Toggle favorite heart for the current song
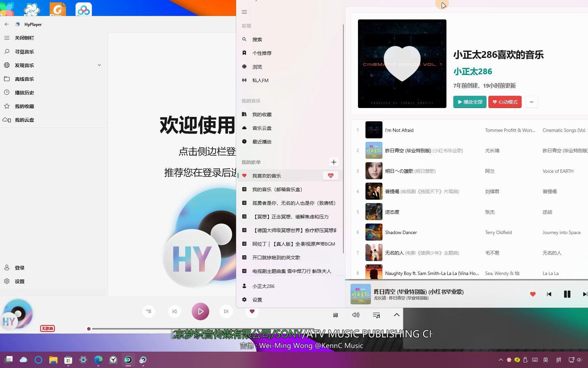 533,294
